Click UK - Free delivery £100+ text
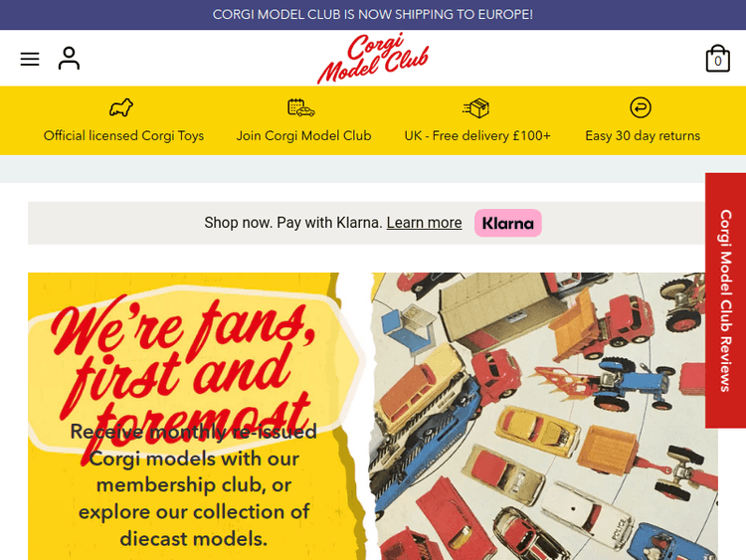This screenshot has height=560, width=746. (477, 135)
